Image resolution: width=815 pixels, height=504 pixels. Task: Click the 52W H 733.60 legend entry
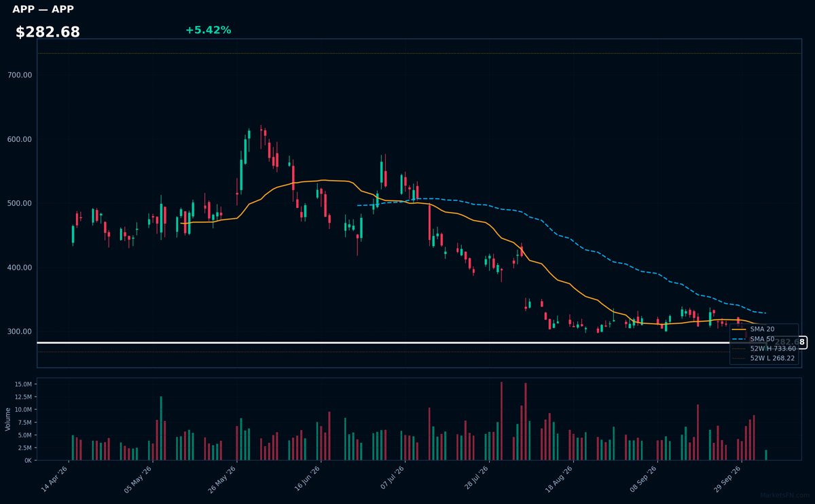[x=764, y=348]
